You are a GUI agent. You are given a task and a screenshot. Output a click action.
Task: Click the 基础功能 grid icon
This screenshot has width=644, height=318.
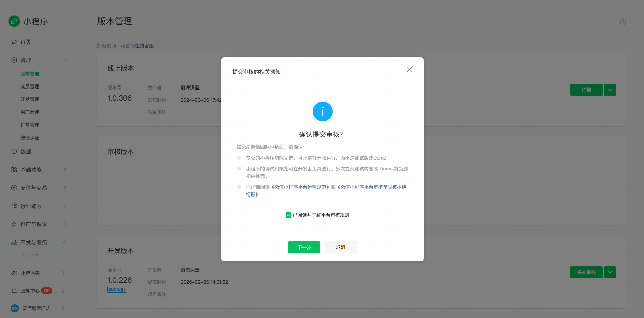click(14, 170)
